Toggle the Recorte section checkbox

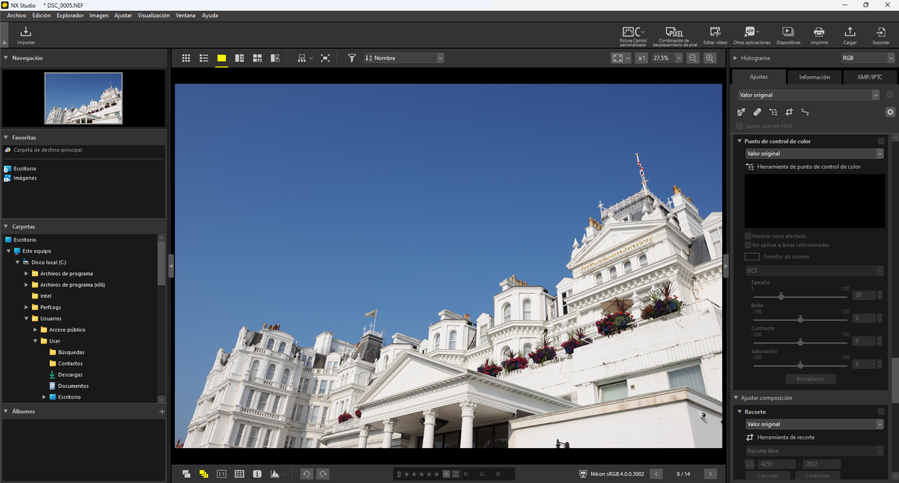[x=881, y=412]
